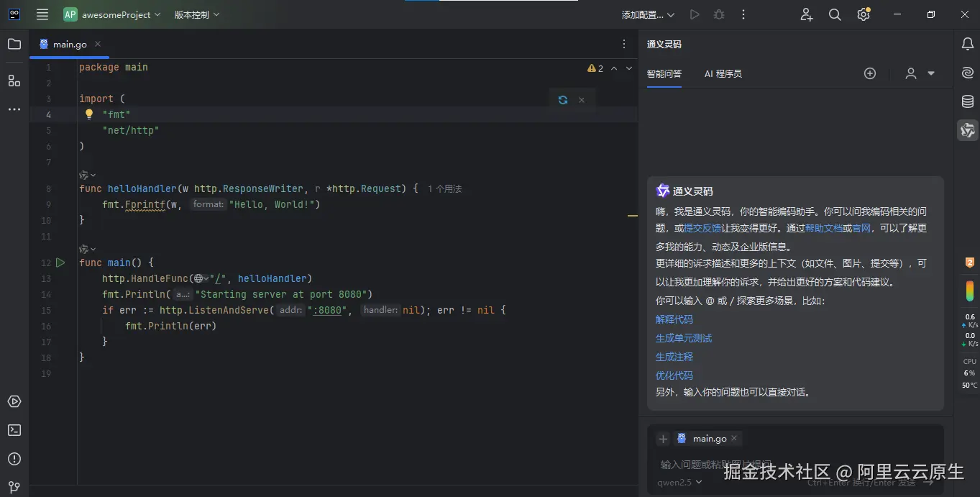Close the floating editor toolbar

[x=582, y=100]
